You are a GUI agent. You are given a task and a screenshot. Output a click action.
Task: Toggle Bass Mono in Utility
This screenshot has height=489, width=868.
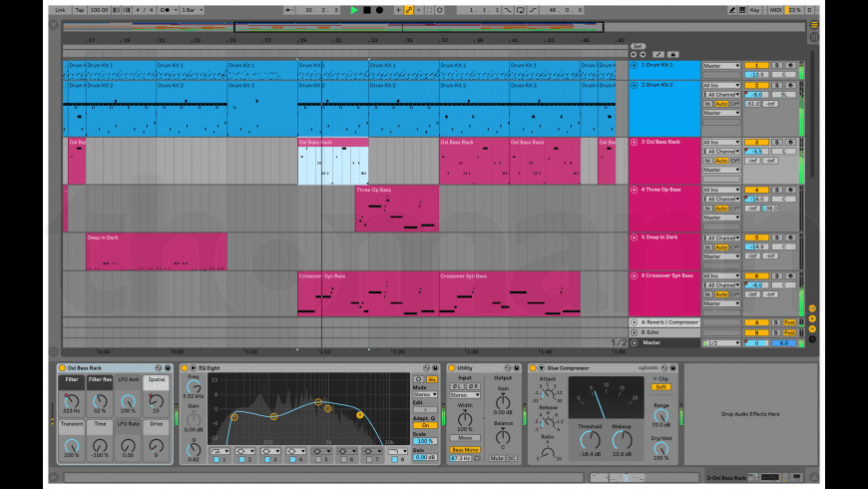point(465,450)
